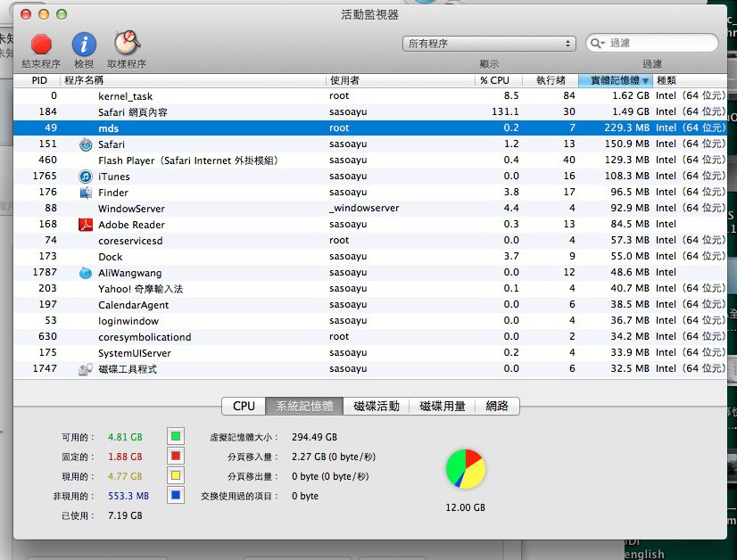
Task: Click the 12.00 GB total memory label
Action: [466, 507]
